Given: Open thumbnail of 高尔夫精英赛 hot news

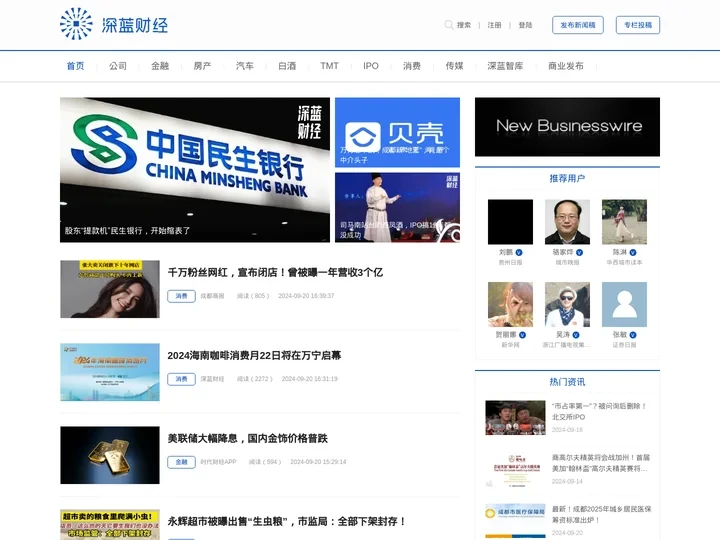Looking at the screenshot, I should coord(515,469).
